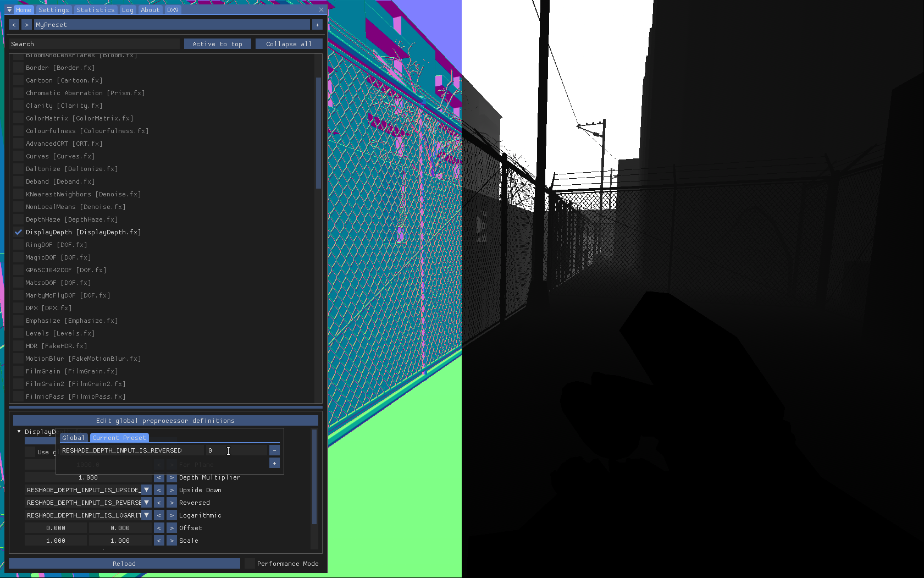Click the MyPreset preset name field
Viewport: 924px width, 578px height.
(171, 25)
